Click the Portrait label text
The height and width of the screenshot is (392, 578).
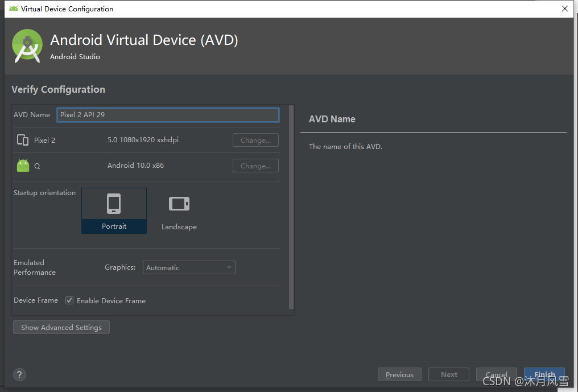point(114,226)
